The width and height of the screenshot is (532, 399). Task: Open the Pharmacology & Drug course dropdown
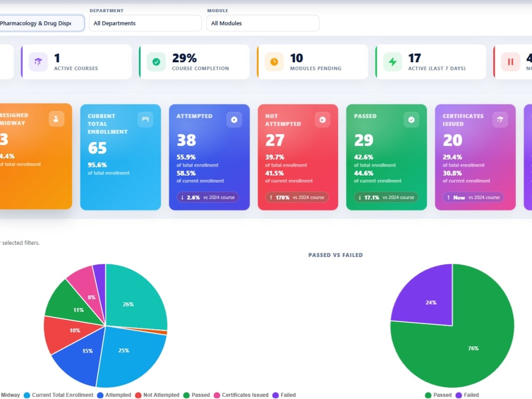click(x=41, y=23)
